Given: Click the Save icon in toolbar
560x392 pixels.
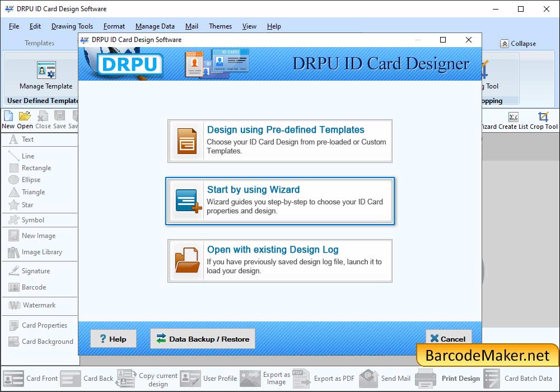Looking at the screenshot, I should [x=60, y=116].
